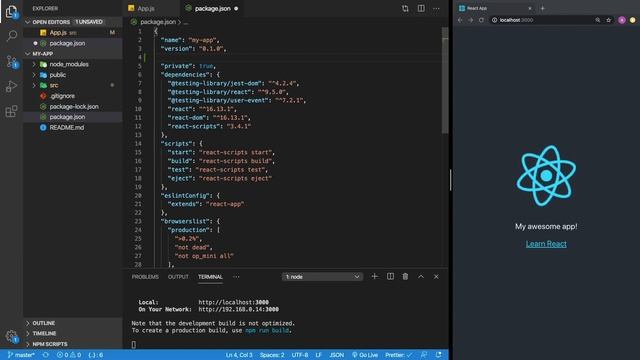Kill the terminal with trash icon
This screenshot has width=640, height=360.
(x=405, y=276)
